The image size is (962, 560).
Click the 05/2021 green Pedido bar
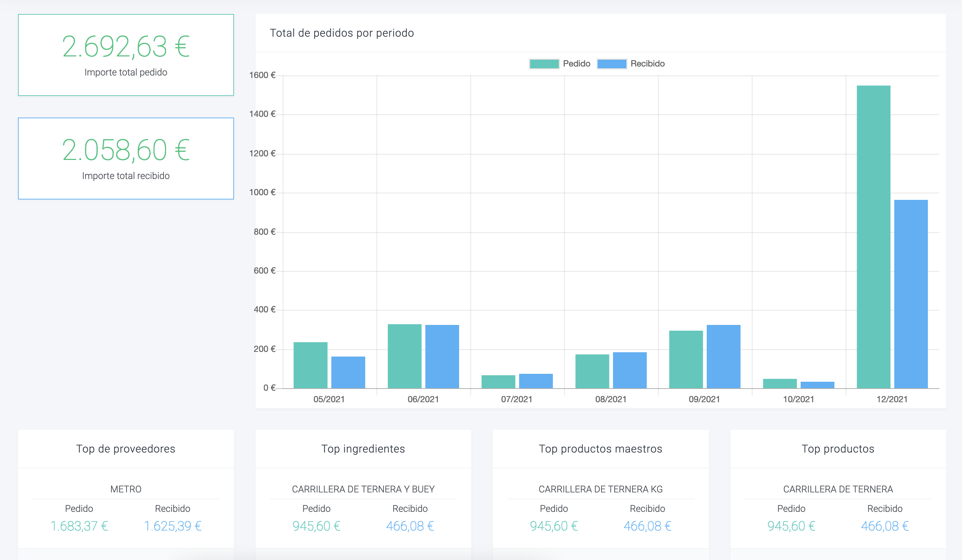click(x=310, y=365)
